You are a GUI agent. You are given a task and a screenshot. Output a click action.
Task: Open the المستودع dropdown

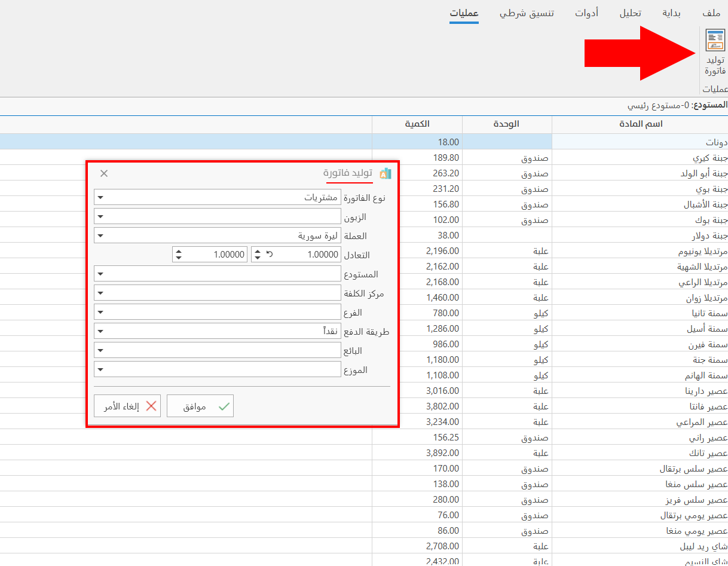pos(102,273)
